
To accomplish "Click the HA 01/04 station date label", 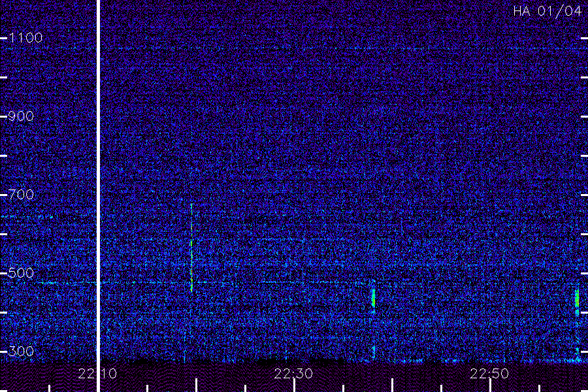I will 547,11.
